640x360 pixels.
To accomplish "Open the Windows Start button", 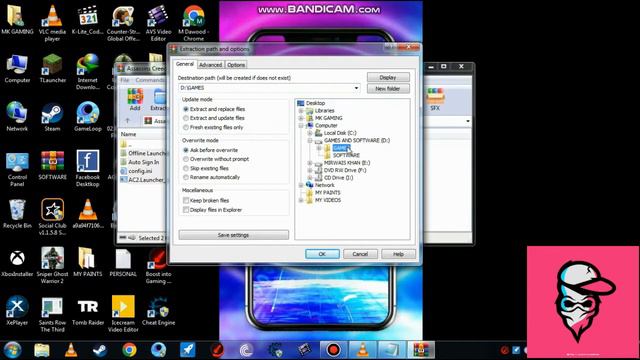I will (12, 350).
